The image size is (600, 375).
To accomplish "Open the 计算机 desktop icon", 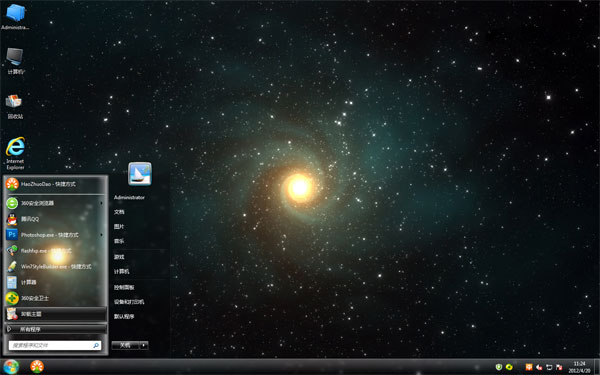I will pos(15,61).
